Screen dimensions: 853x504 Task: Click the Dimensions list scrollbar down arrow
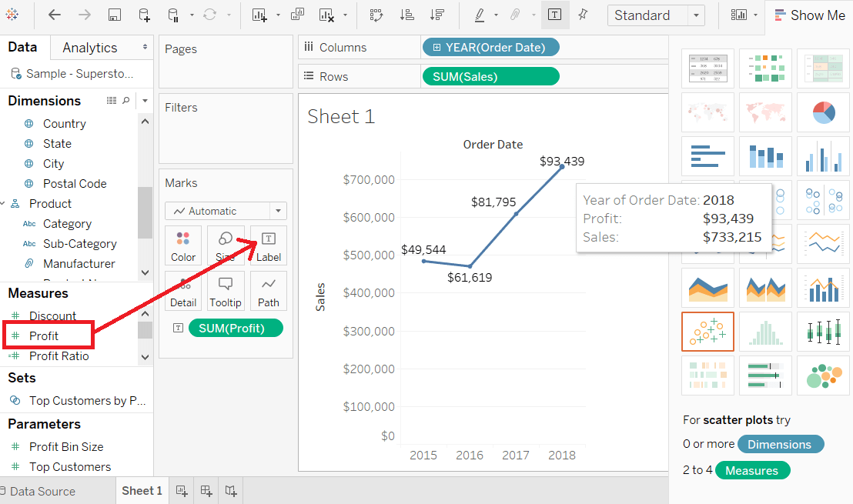(145, 272)
